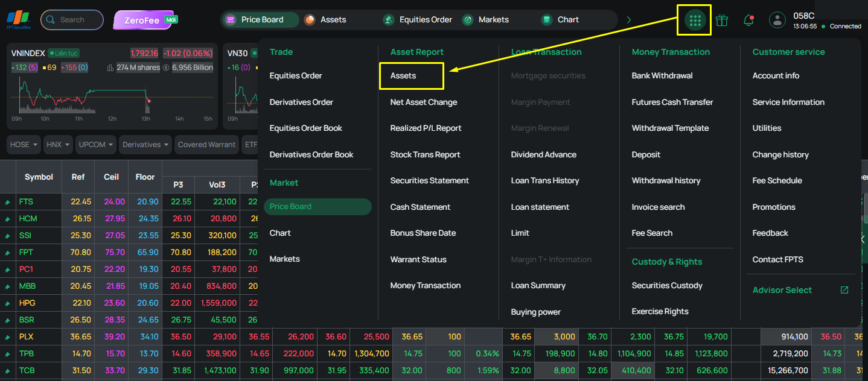Screen dimensions: 868x381
Task: Click the Ceil column header
Action: coord(111,177)
